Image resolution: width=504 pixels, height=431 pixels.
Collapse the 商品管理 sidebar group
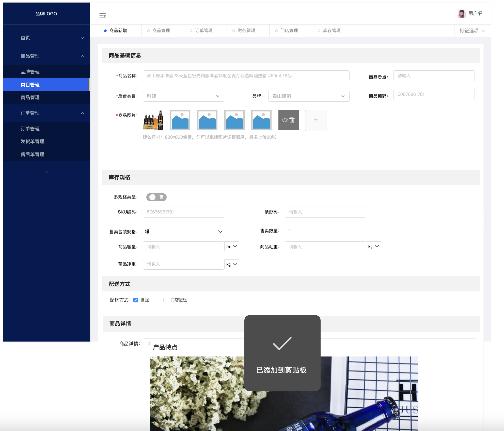pyautogui.click(x=46, y=56)
